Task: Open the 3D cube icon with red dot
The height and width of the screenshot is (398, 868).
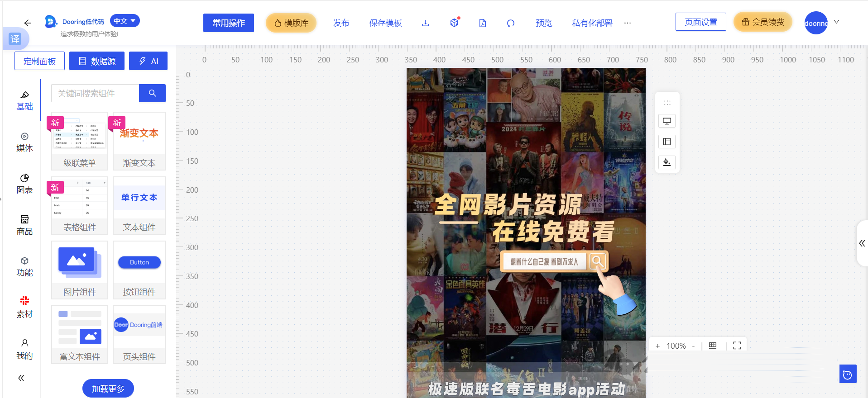Action: click(455, 23)
